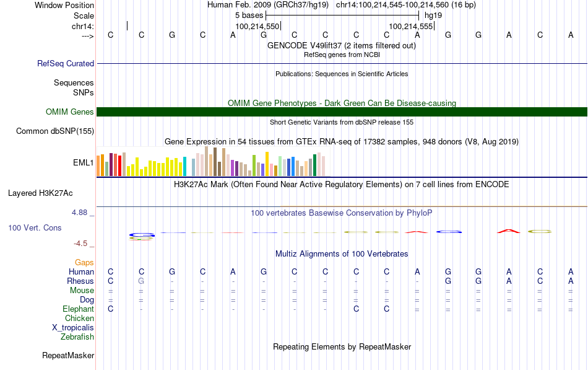Select the Zebrafish alignment row label

(x=77, y=337)
